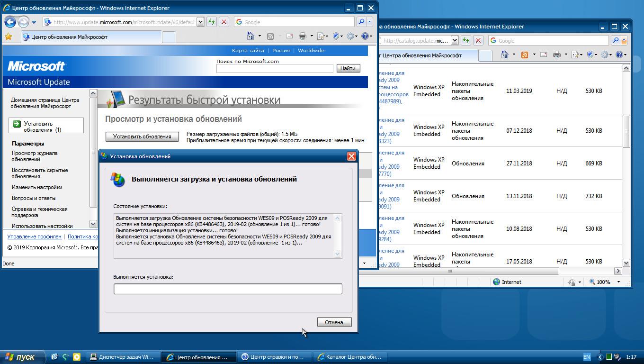Click Отмена in the update installation dialog
Image resolution: width=644 pixels, height=364 pixels.
tap(334, 322)
